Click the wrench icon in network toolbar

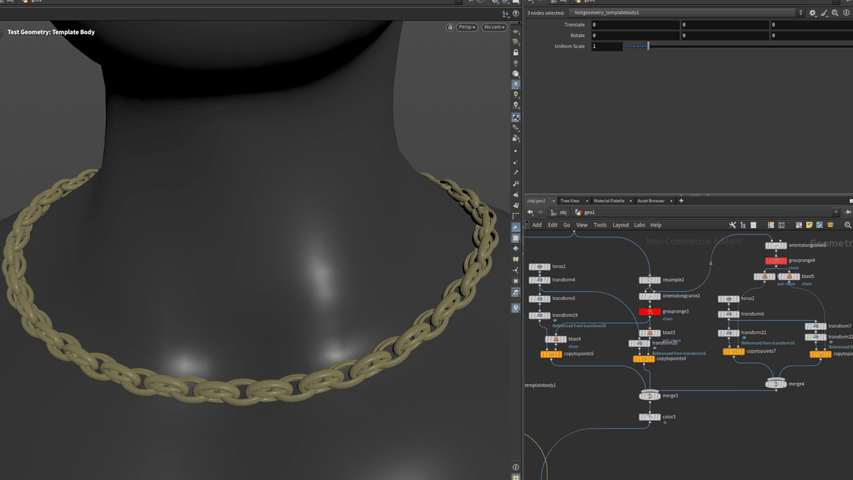732,225
